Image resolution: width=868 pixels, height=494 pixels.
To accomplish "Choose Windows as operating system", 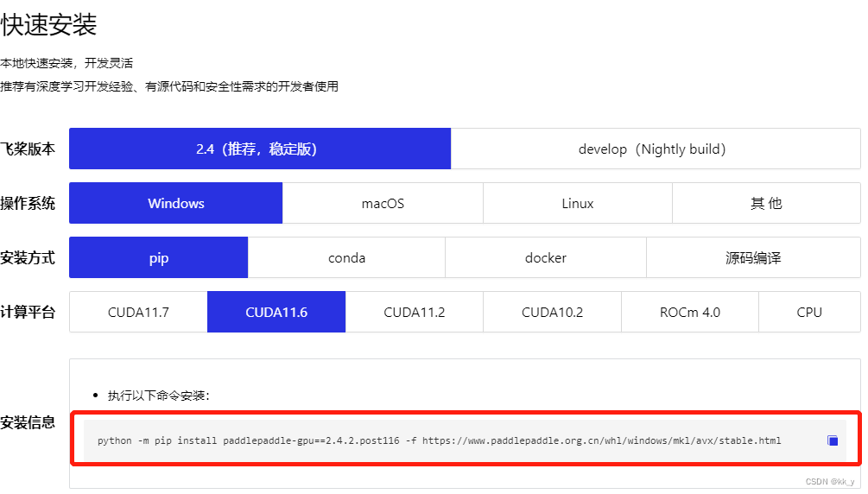I will (175, 203).
